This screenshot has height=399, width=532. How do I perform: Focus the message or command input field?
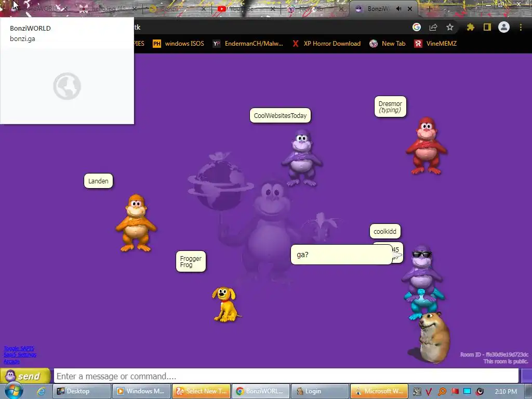click(286, 376)
